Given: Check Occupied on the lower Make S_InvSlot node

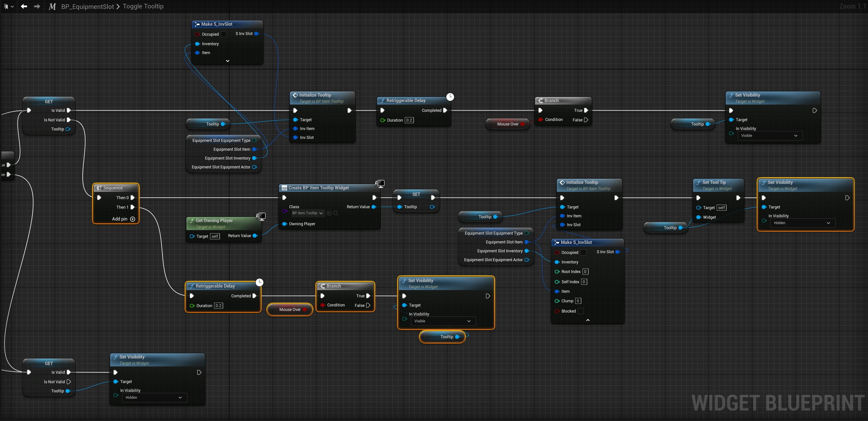Looking at the screenshot, I should click(583, 252).
